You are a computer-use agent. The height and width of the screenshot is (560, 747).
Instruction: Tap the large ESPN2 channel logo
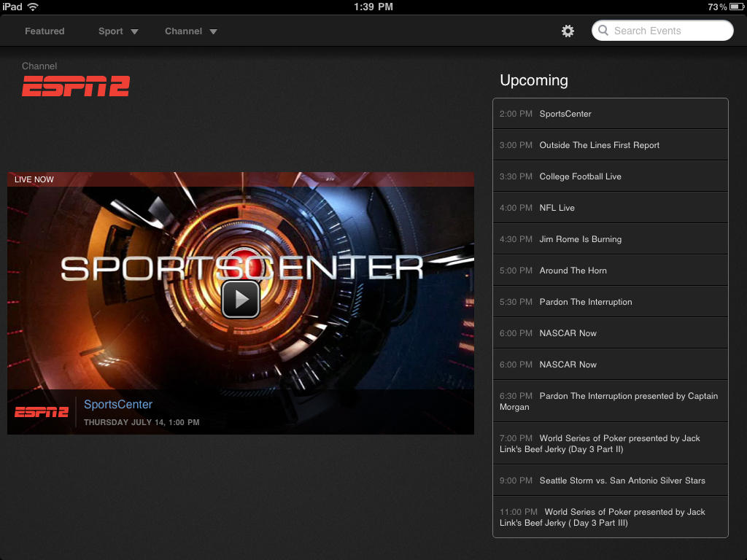point(76,86)
